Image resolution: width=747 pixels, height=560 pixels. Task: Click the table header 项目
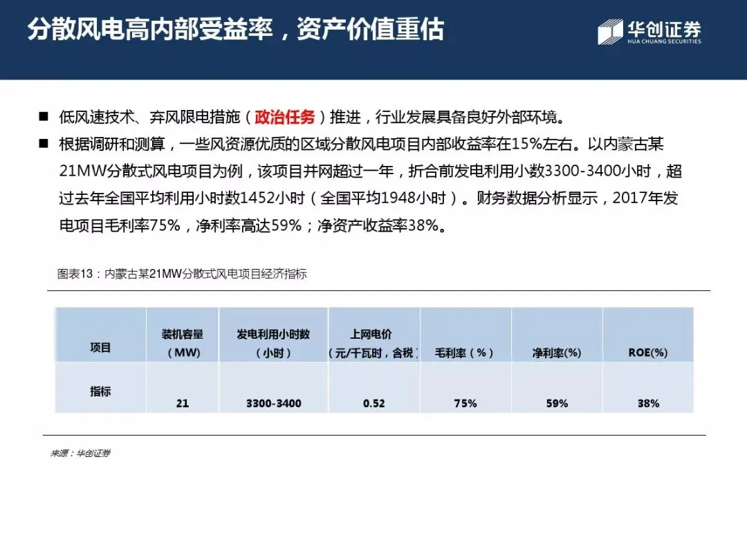coord(100,348)
